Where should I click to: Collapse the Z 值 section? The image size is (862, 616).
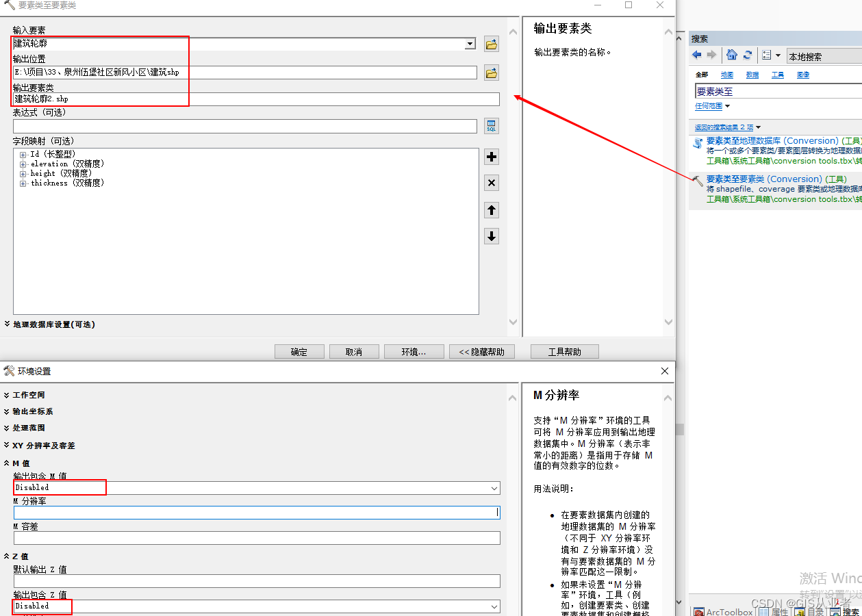(x=17, y=556)
